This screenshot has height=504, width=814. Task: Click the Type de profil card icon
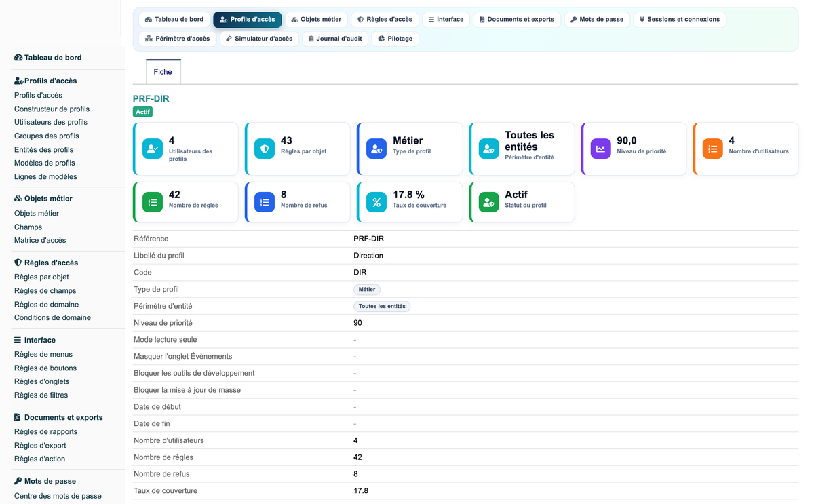(x=376, y=149)
